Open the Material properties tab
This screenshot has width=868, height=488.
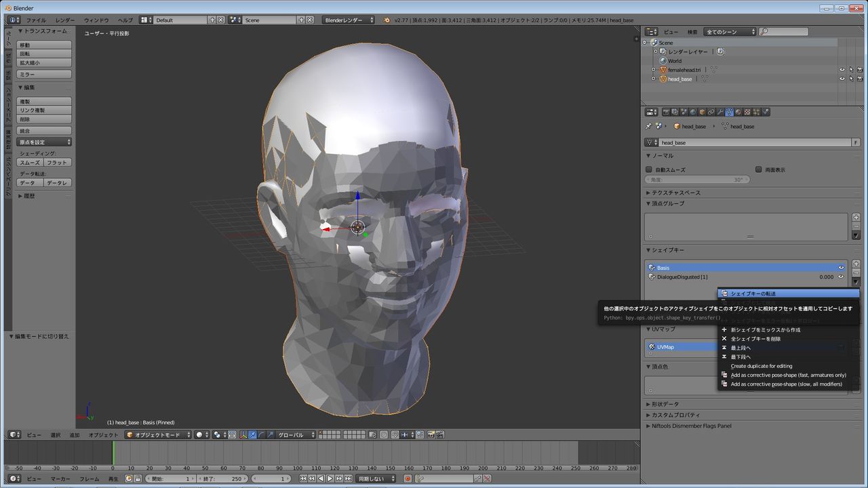(x=738, y=113)
